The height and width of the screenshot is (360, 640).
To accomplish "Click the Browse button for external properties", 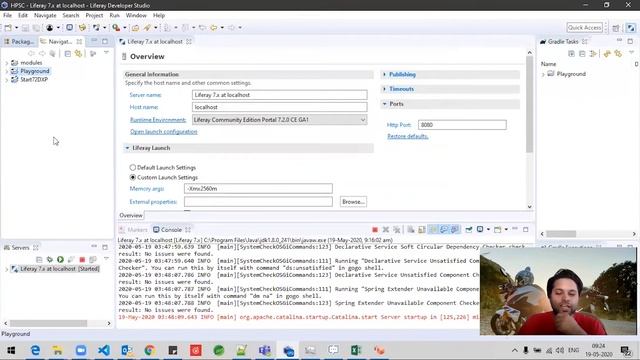I will point(353,202).
